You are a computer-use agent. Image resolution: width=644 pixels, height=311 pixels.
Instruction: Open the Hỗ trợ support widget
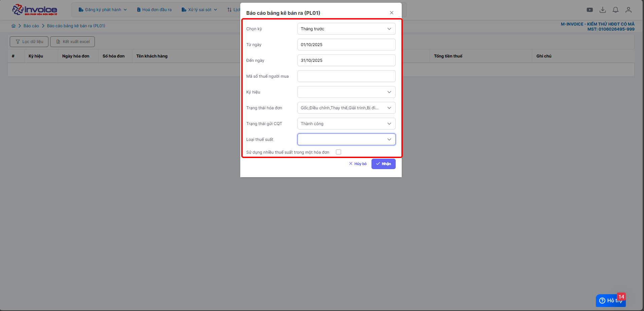coord(610,301)
